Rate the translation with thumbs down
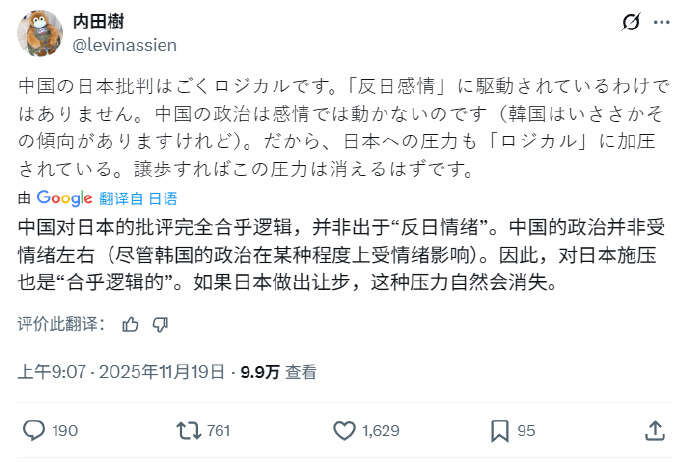Screen dimensions: 690x476 (160, 324)
